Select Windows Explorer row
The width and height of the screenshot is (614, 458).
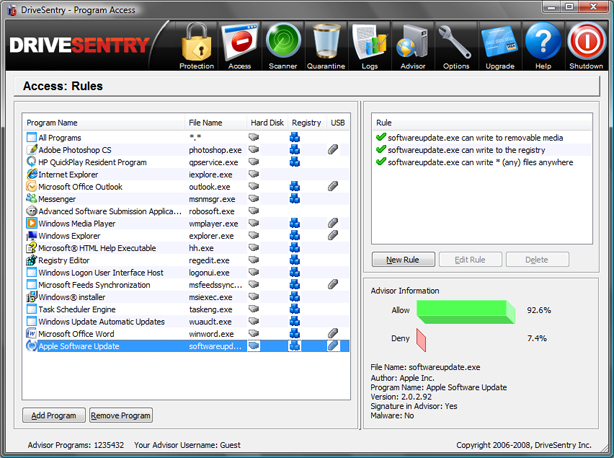186,235
